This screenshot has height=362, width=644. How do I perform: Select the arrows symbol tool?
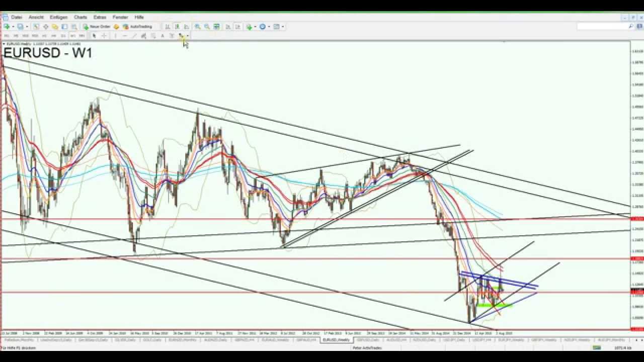point(181,36)
